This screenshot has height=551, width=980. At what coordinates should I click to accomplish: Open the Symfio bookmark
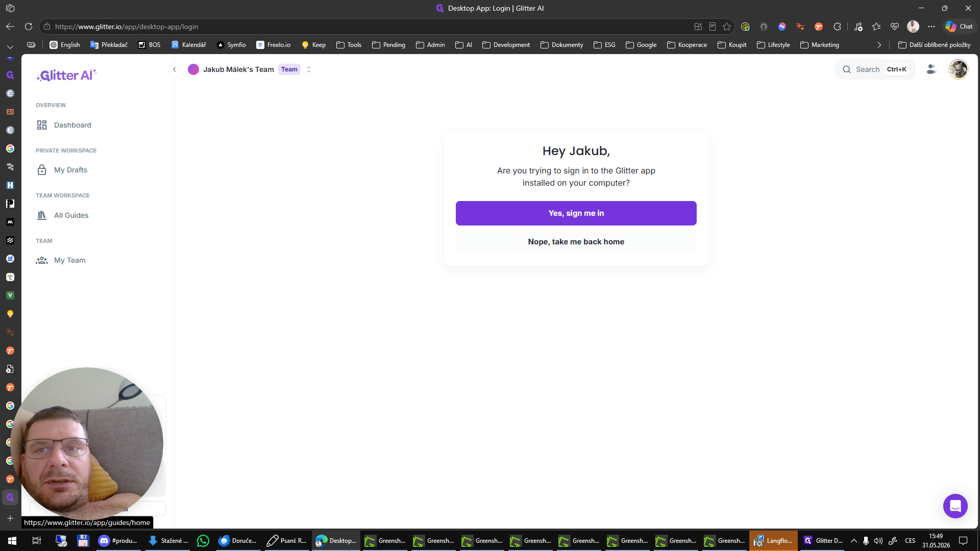click(231, 45)
